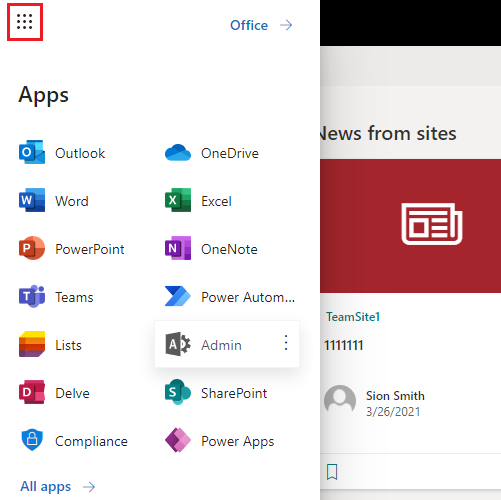Bookmark the 1111111 news post
Viewport: 501px width, 500px height.
click(x=332, y=472)
